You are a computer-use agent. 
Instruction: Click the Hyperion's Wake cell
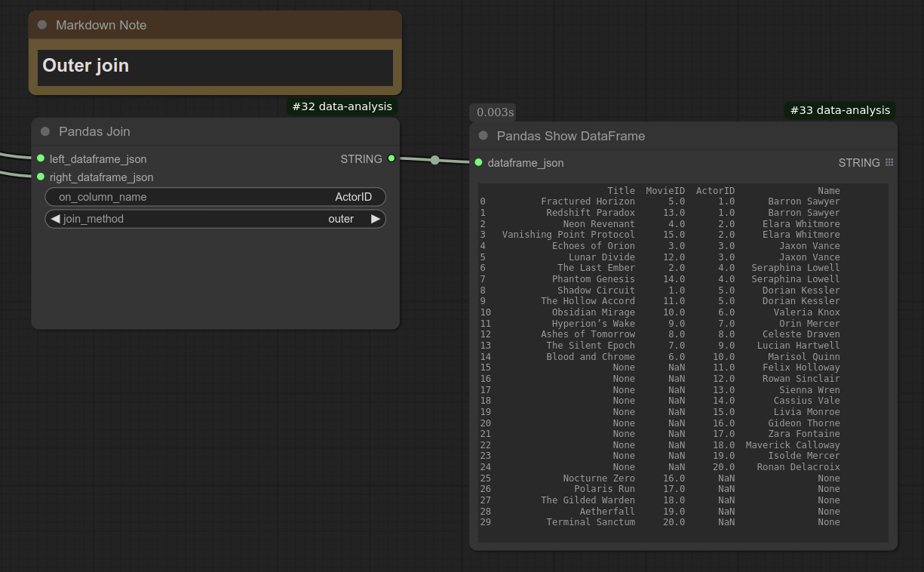point(594,324)
